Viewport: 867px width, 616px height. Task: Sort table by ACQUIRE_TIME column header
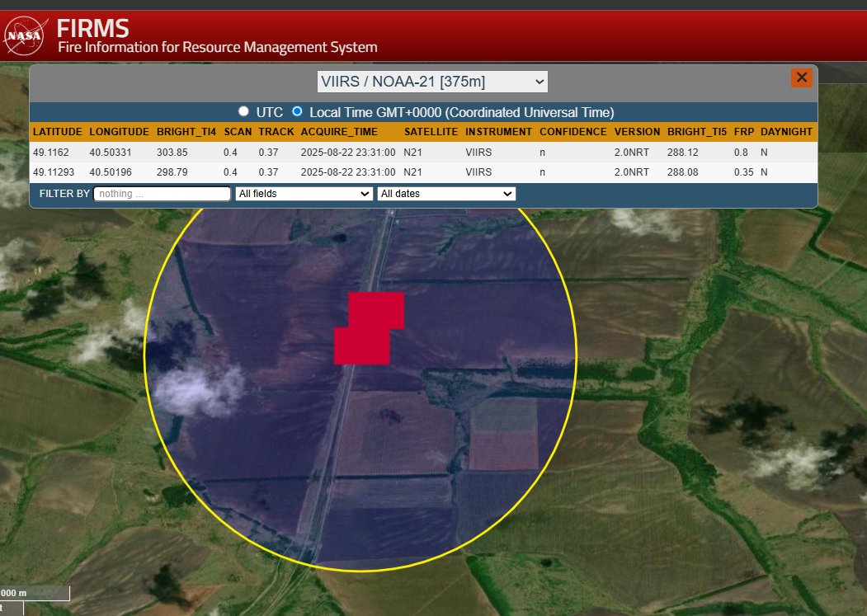pyautogui.click(x=339, y=132)
